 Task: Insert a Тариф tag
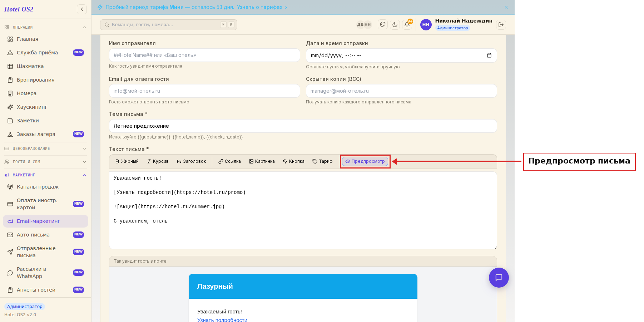pos(322,161)
